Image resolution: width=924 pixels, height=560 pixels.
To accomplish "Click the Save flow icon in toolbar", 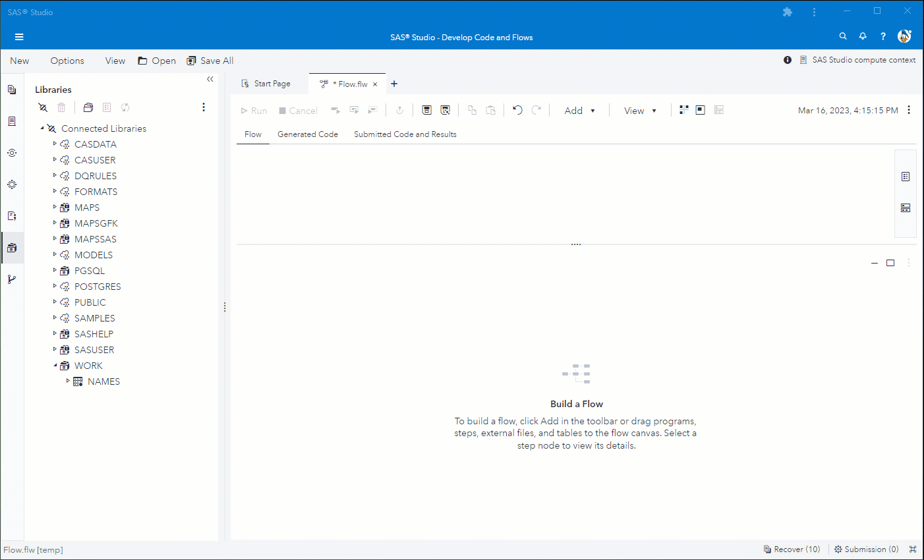I will pyautogui.click(x=427, y=110).
